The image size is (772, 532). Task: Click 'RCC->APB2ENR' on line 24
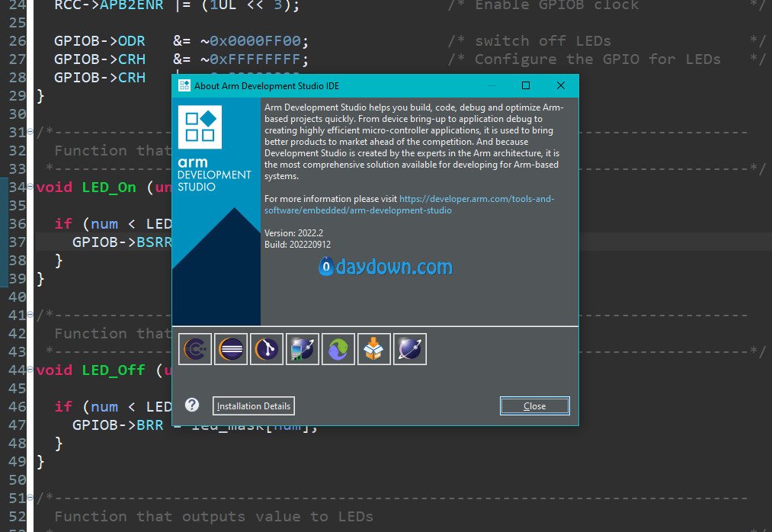(x=108, y=5)
